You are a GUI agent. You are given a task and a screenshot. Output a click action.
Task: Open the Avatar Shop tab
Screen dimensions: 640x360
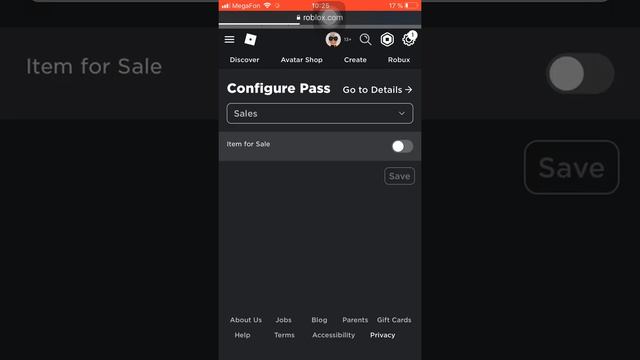[x=301, y=60]
